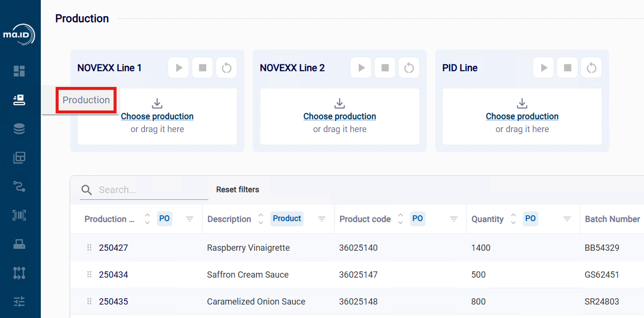Reset PID Line with reload icon
644x318 pixels.
[x=592, y=68]
